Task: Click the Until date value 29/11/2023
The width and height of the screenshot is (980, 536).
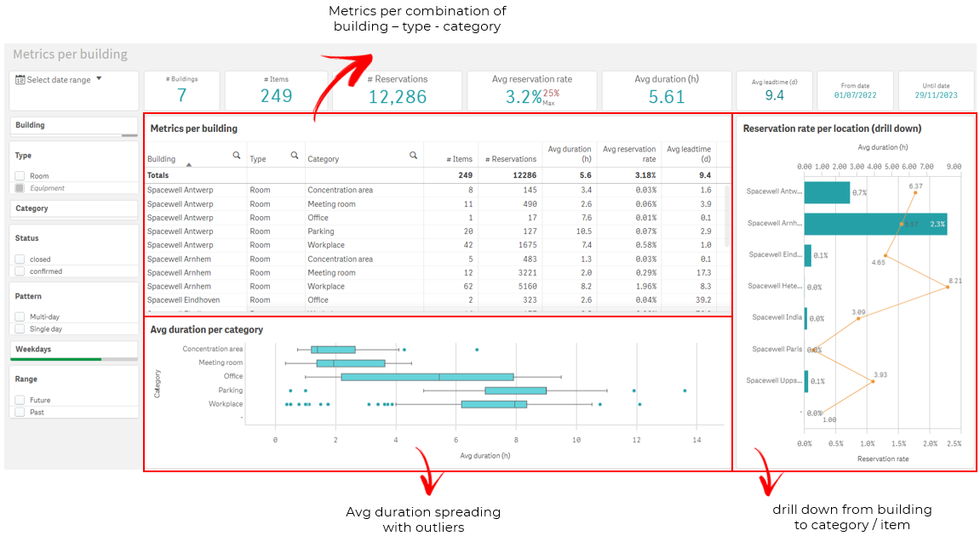Action: click(937, 95)
